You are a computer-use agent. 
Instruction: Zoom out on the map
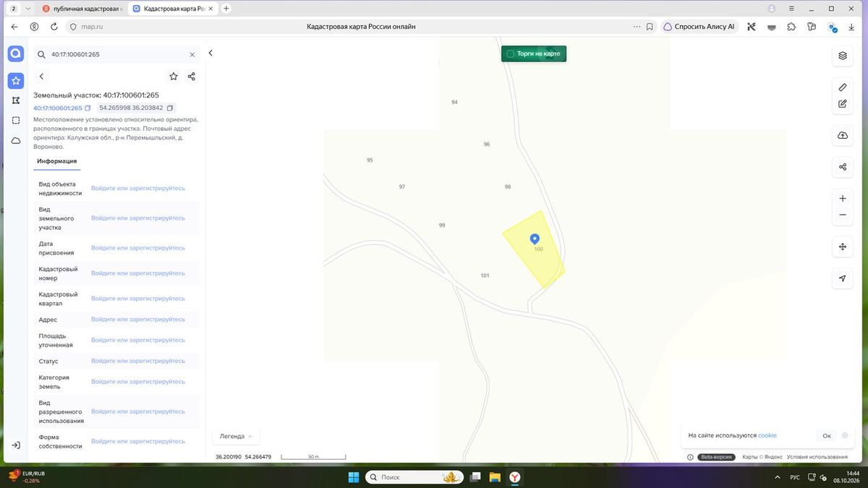pyautogui.click(x=843, y=215)
